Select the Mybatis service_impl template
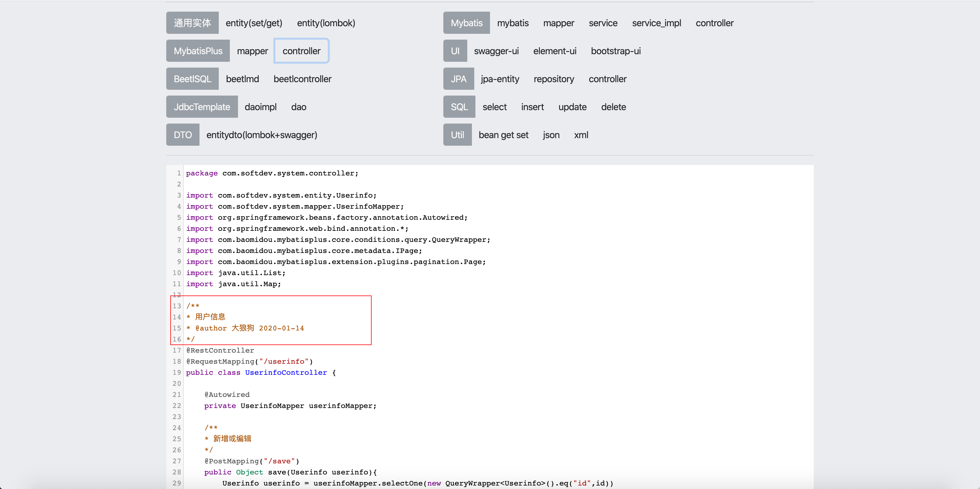This screenshot has height=489, width=980. coord(656,23)
